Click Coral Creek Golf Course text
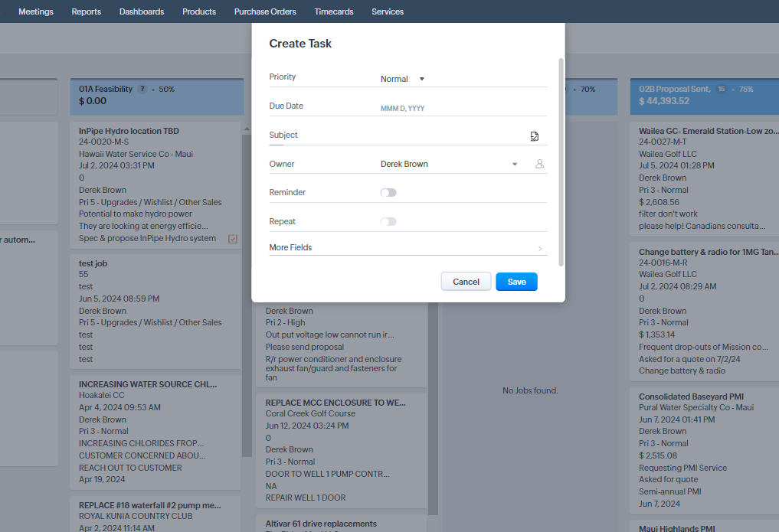 pos(310,414)
